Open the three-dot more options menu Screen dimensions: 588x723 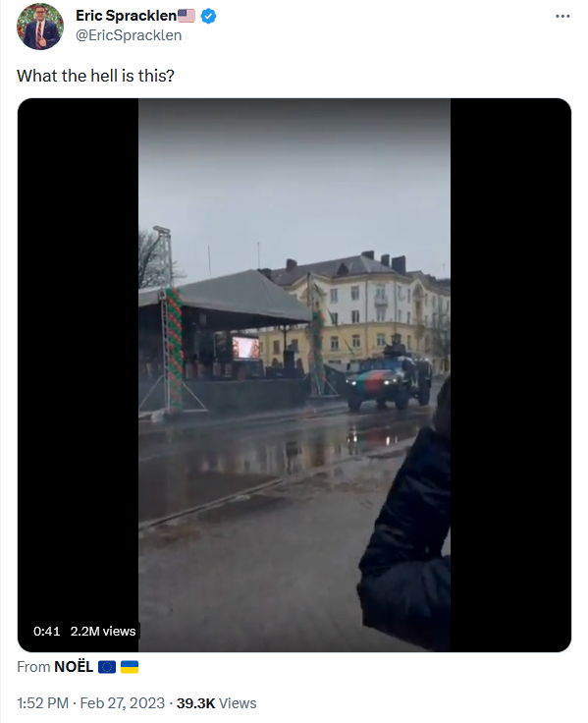(562, 16)
